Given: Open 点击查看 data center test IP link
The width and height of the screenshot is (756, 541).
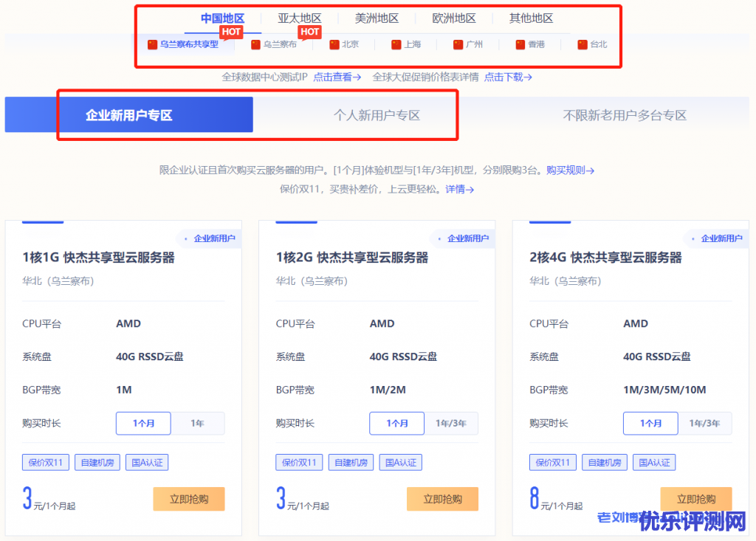Looking at the screenshot, I should pyautogui.click(x=337, y=77).
